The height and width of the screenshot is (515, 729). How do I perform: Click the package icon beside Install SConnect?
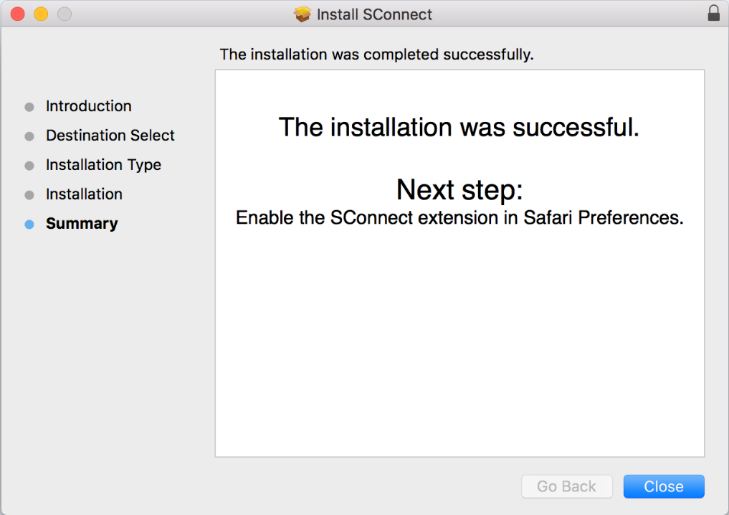tap(302, 14)
